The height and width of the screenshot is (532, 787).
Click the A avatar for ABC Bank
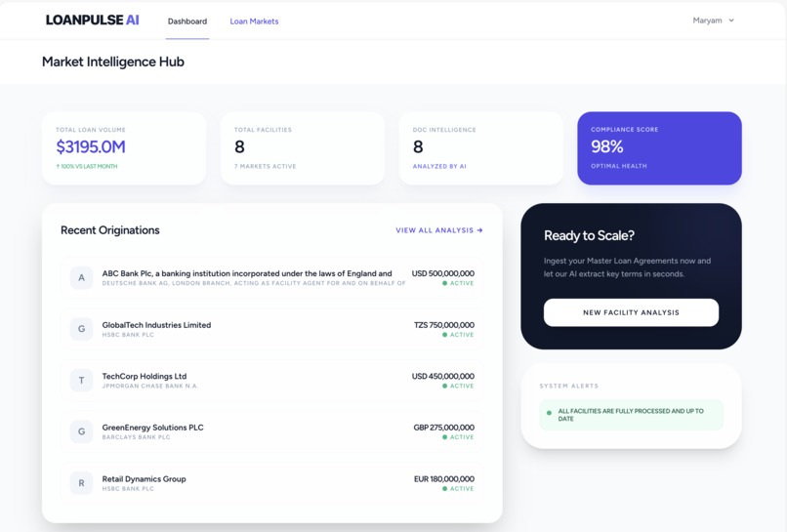tap(81, 277)
